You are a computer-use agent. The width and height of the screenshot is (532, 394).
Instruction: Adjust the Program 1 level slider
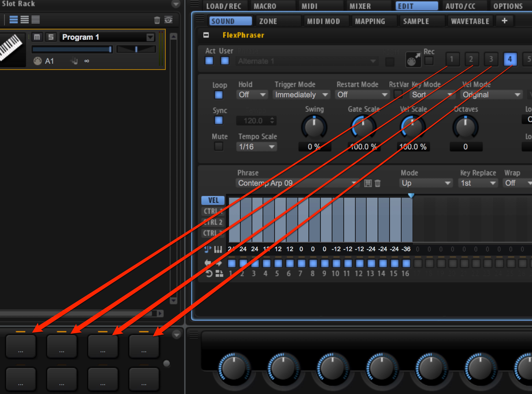tap(72, 49)
